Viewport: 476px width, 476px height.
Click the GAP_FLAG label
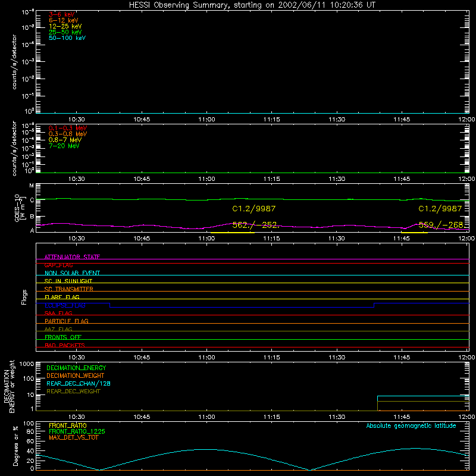tap(58, 265)
